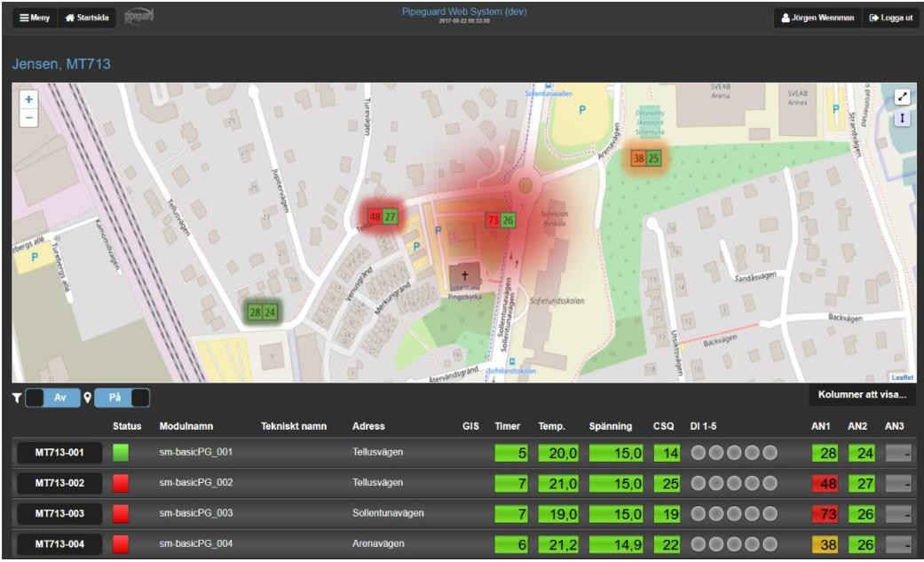Click the AN1 column header

pyautogui.click(x=821, y=426)
